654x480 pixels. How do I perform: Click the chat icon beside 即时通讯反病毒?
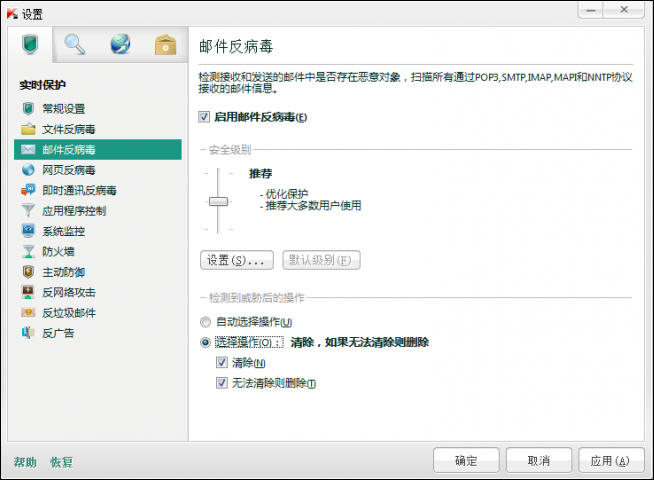pyautogui.click(x=28, y=190)
